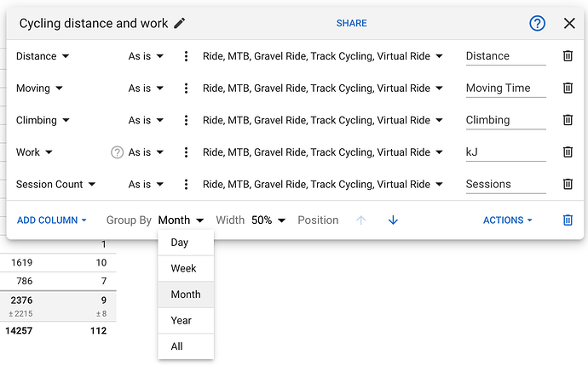Open the ADD COLUMN button menu

tap(52, 220)
